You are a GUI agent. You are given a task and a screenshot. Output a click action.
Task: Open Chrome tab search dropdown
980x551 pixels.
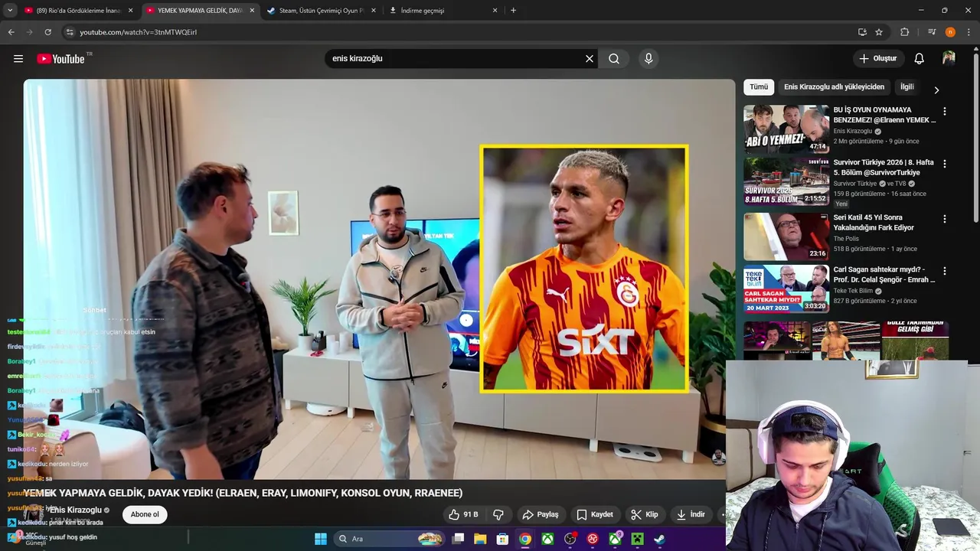(x=10, y=11)
